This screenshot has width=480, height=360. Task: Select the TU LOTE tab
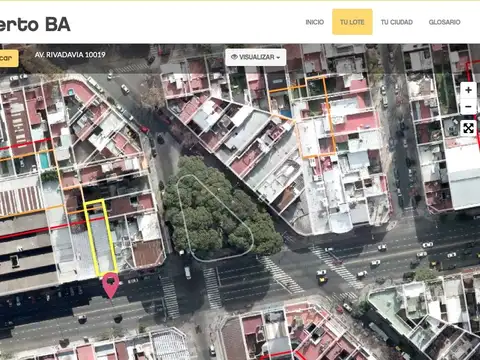pos(352,22)
